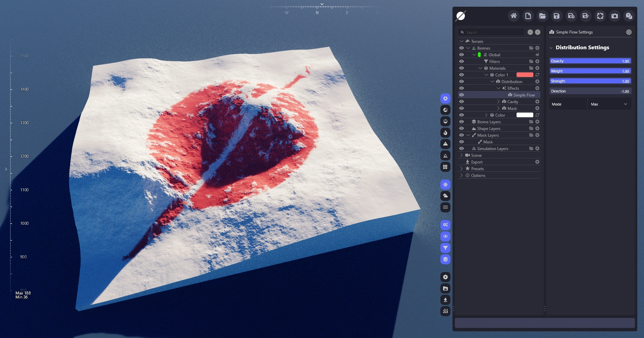
Task: Collapse the Biomes node chevron
Action: tap(468, 48)
